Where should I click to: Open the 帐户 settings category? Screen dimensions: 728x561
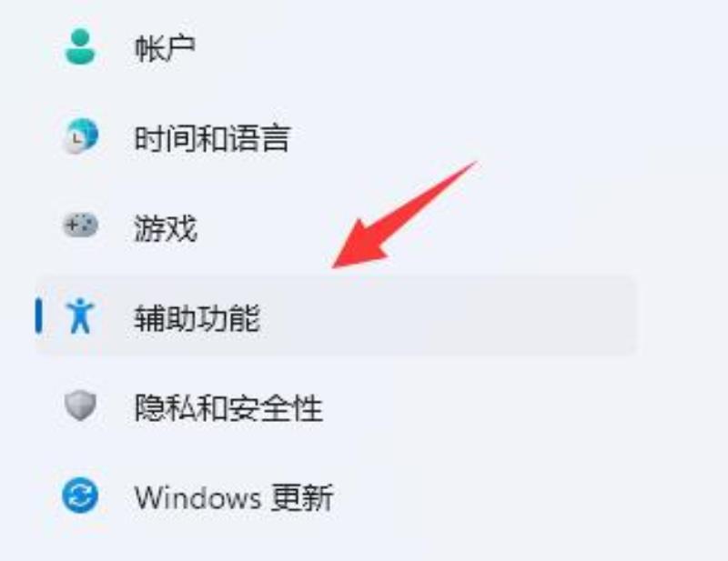(165, 48)
